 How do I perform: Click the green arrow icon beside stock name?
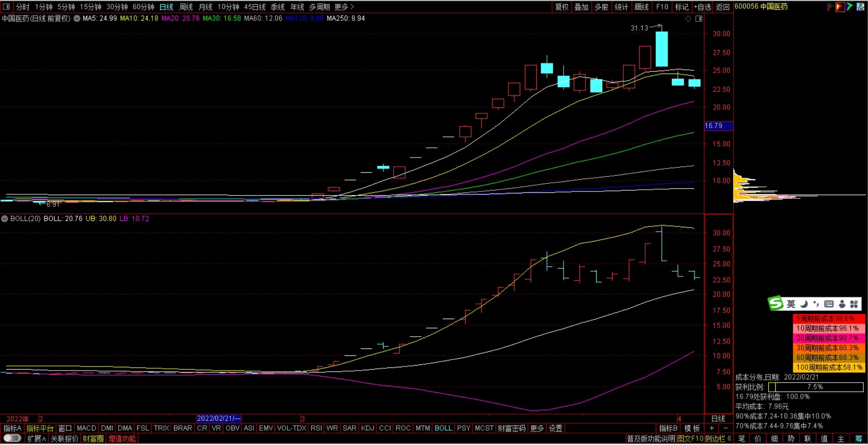coord(850,7)
